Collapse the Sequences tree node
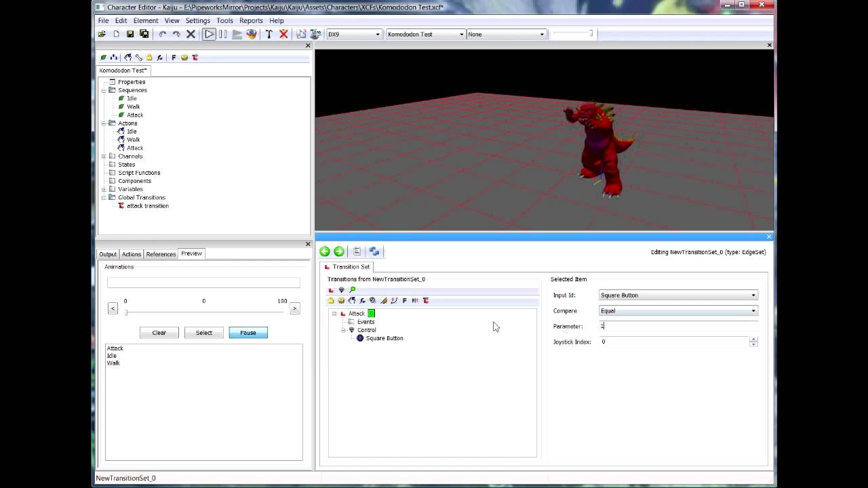868x488 pixels. coord(104,90)
